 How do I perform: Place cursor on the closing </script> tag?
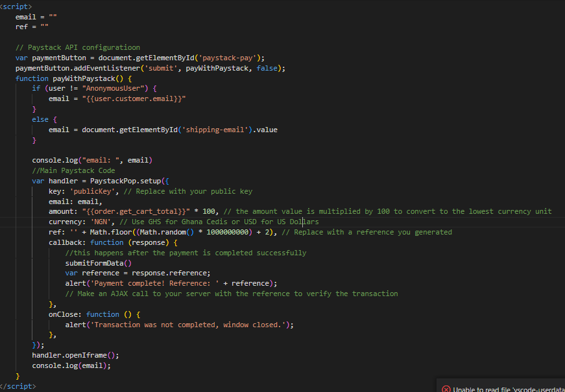18,386
